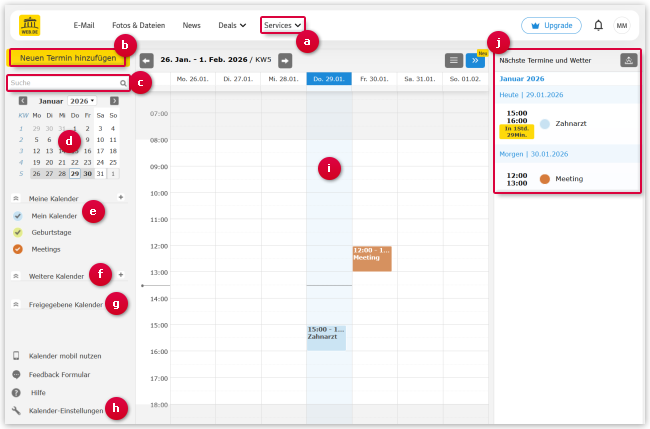Click the search magnifier icon
650x429 pixels.
pyautogui.click(x=123, y=83)
